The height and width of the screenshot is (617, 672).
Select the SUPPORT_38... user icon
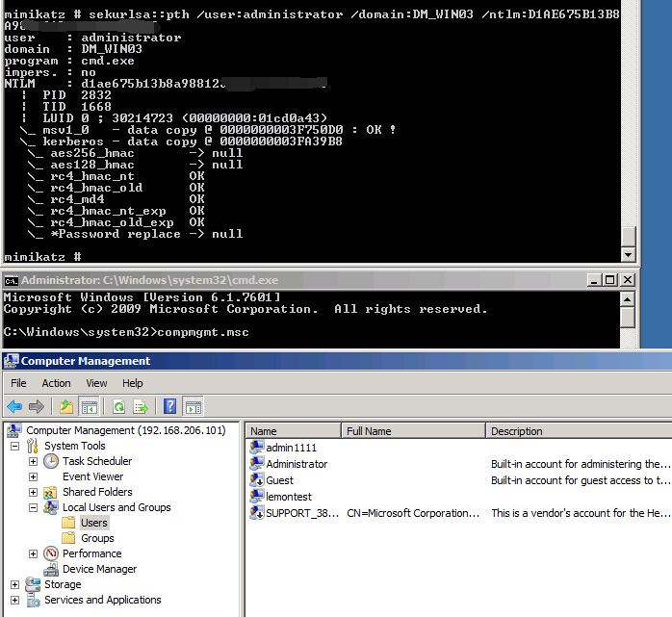pos(257,512)
